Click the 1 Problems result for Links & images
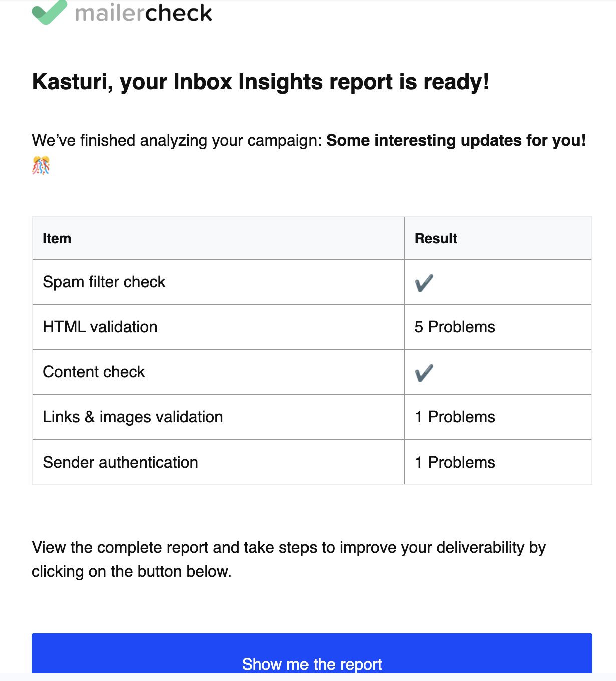Image resolution: width=616 pixels, height=681 pixels. click(x=455, y=417)
